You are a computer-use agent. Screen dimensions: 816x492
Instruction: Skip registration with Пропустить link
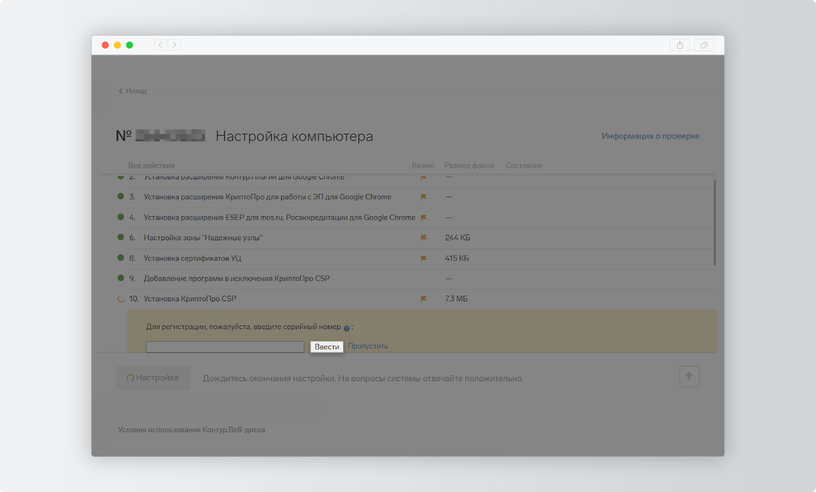pos(368,346)
